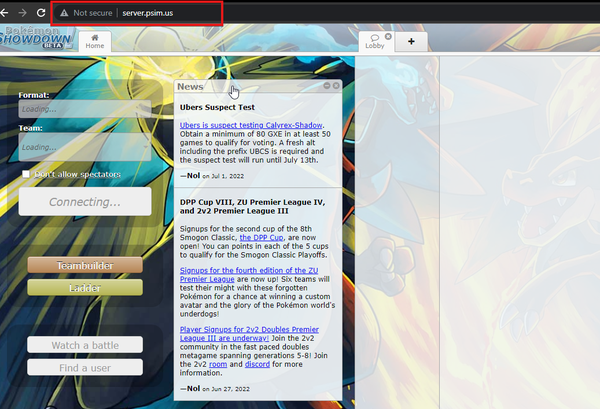Open the discord link
This screenshot has height=409, width=600.
[257, 364]
